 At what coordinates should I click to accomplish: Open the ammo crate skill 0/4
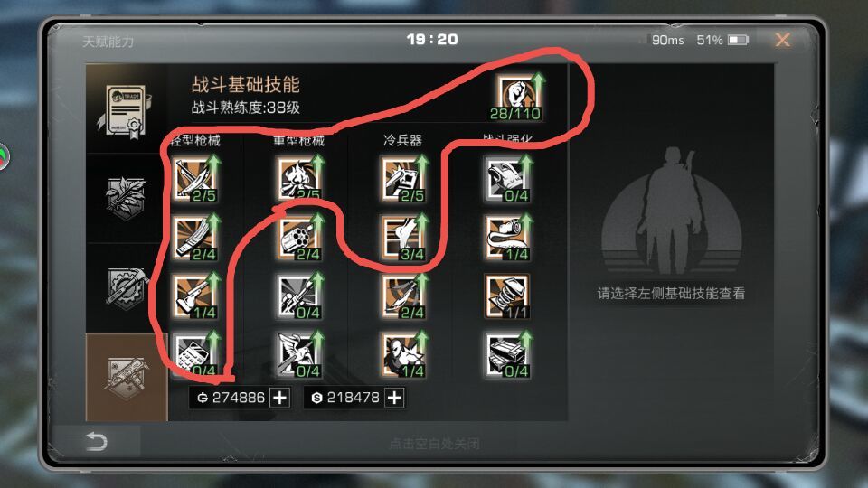coord(507,355)
